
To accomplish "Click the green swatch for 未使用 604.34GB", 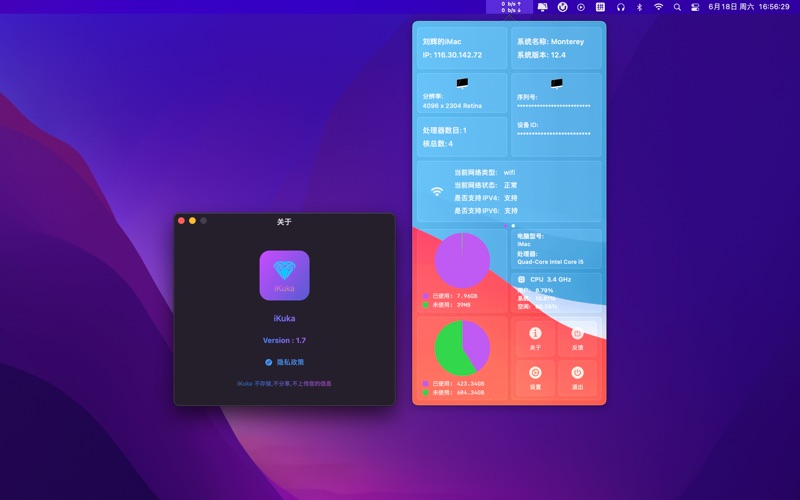I will (426, 393).
